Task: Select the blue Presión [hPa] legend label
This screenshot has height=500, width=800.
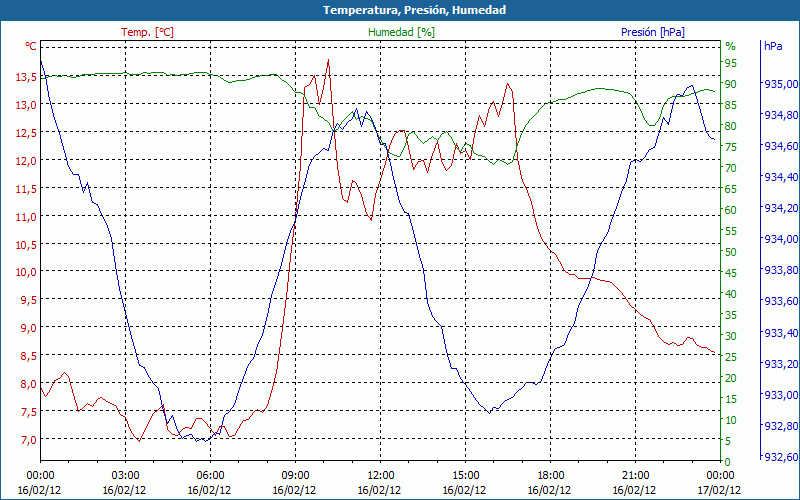Action: [653, 32]
